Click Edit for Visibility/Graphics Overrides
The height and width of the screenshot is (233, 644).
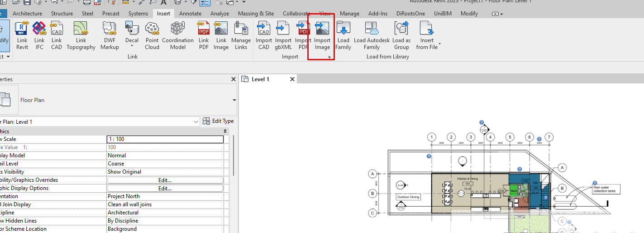(165, 180)
